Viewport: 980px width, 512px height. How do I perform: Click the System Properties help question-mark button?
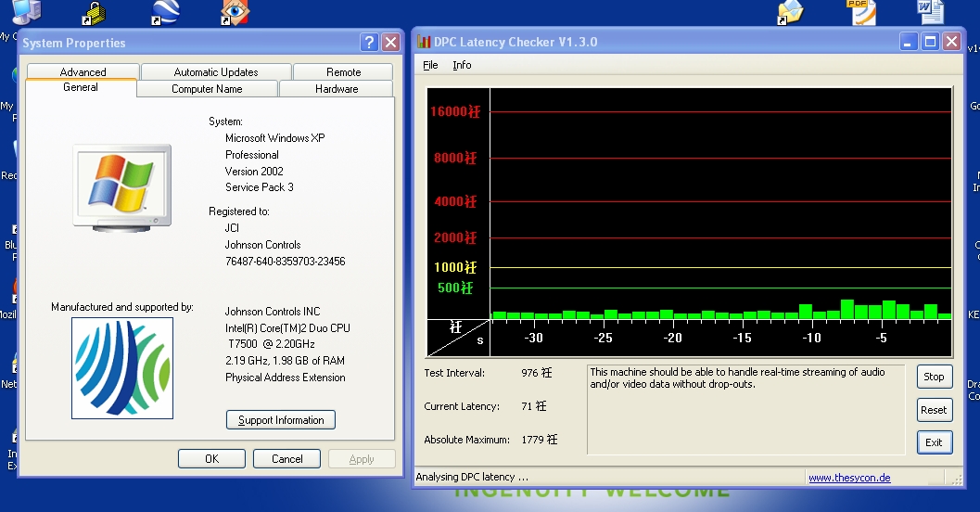tap(369, 43)
